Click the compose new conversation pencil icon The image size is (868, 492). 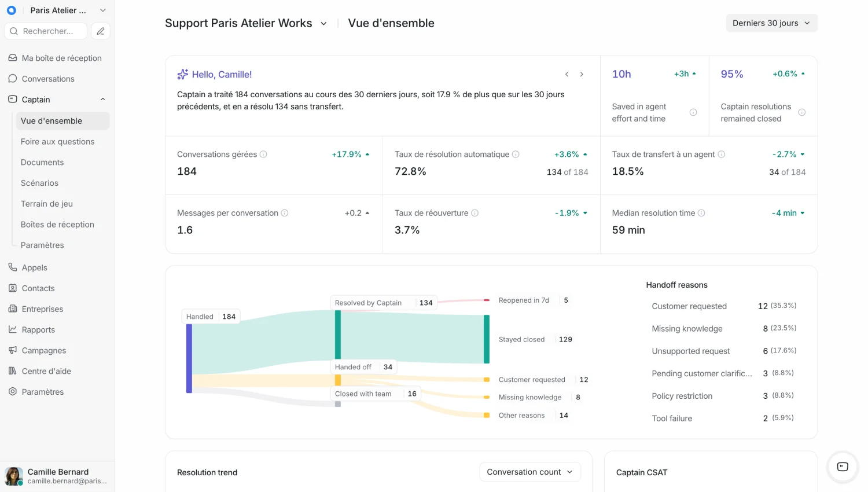click(101, 31)
